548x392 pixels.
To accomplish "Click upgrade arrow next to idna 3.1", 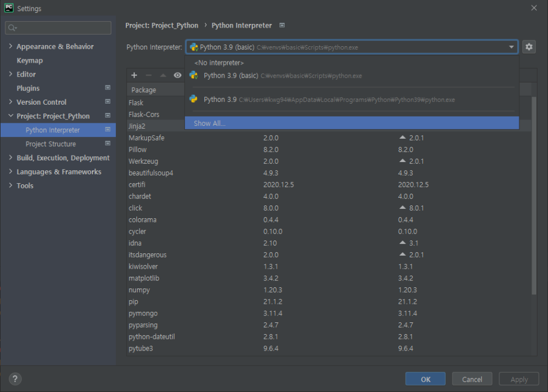I will pos(403,242).
